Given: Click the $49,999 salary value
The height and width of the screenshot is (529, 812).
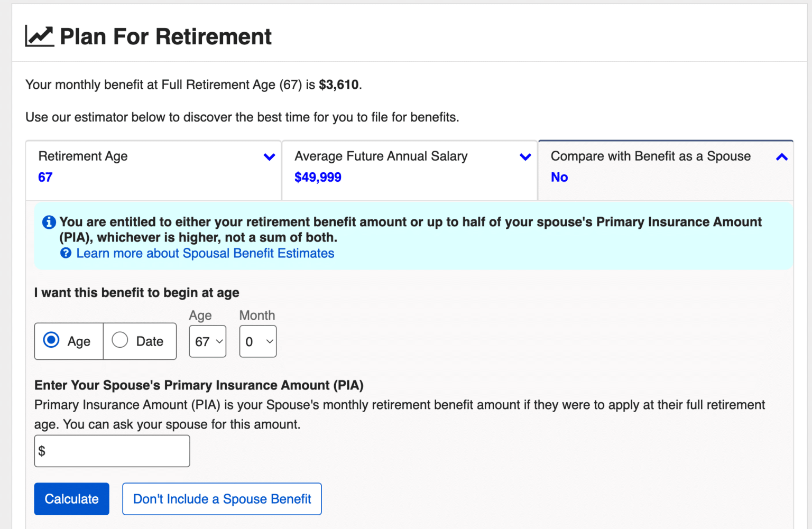Looking at the screenshot, I should pyautogui.click(x=318, y=177).
